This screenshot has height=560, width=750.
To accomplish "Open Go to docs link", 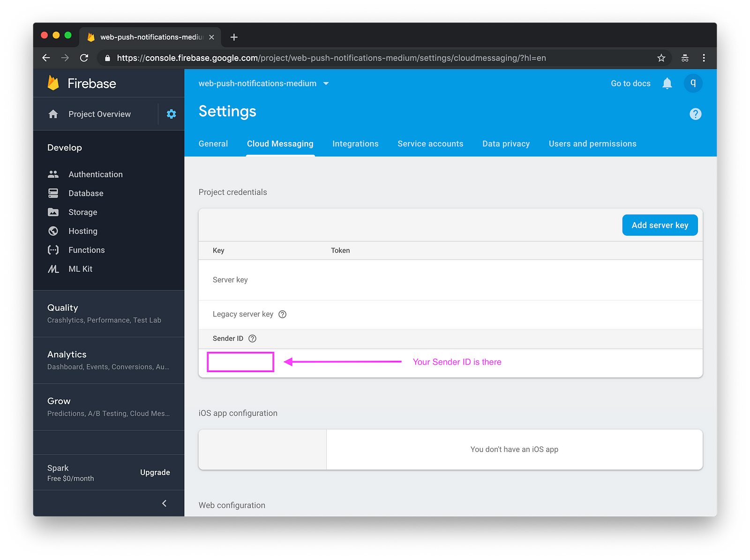I will click(x=630, y=83).
